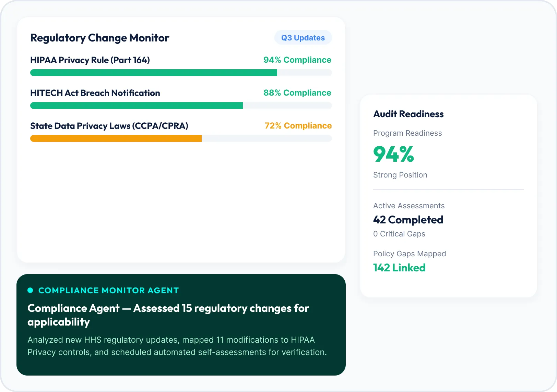Click the Policy Gaps Mapped label
Image resolution: width=557 pixels, height=392 pixels.
click(x=410, y=254)
